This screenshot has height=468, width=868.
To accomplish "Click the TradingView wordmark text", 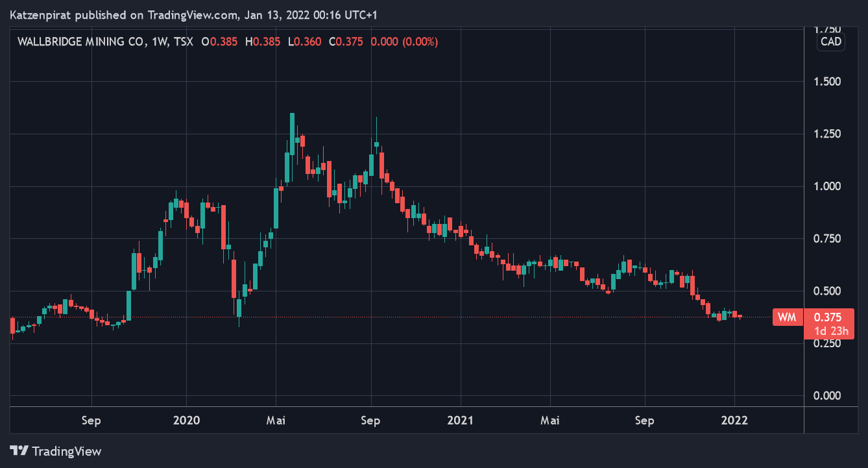I will pos(67,450).
